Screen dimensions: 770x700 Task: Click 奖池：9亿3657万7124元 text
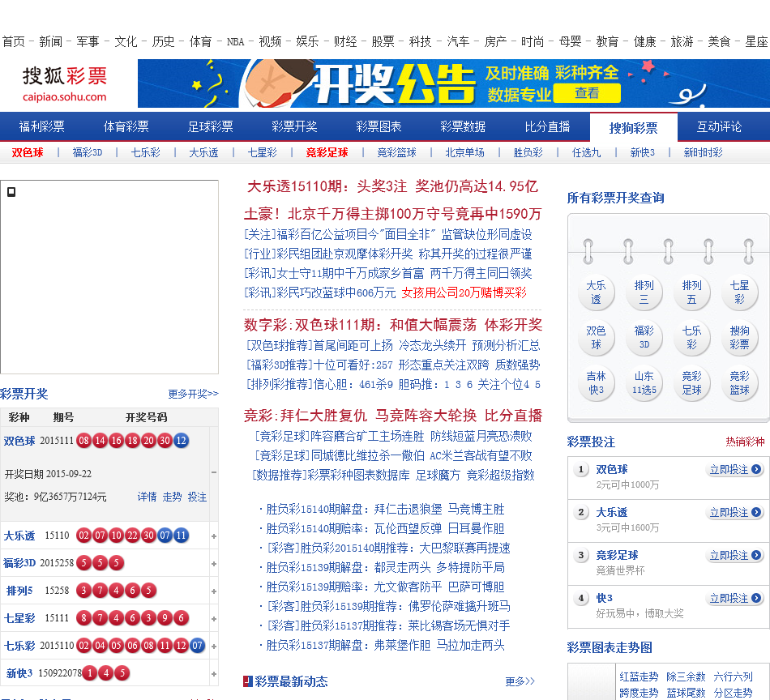click(x=55, y=497)
